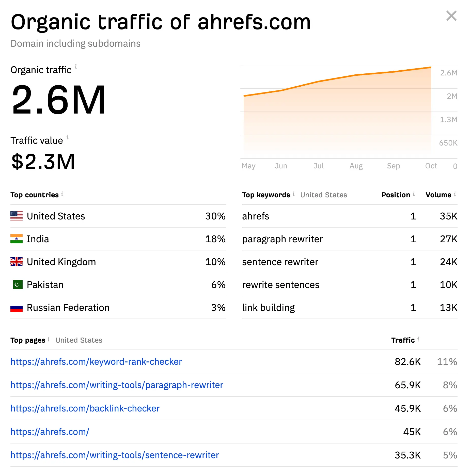The image size is (470, 476).
Task: Click the Top countries info icon
Action: [x=62, y=194]
